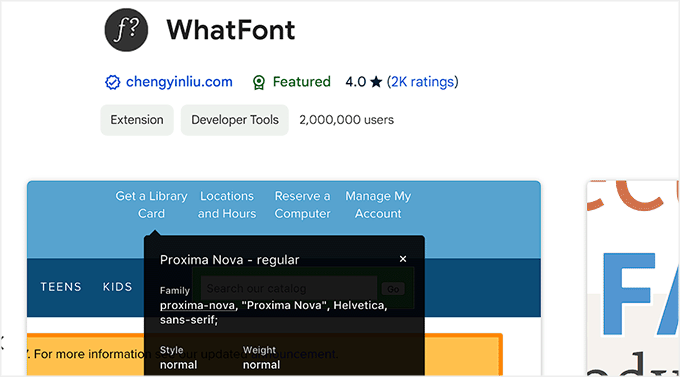Click the Extension category chip
Image resolution: width=680 pixels, height=377 pixels.
(137, 120)
